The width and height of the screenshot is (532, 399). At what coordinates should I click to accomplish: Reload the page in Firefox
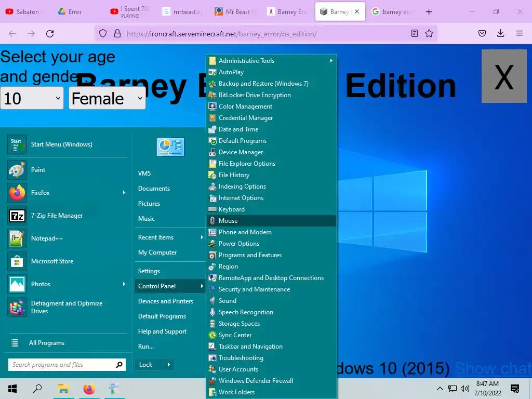click(50, 34)
